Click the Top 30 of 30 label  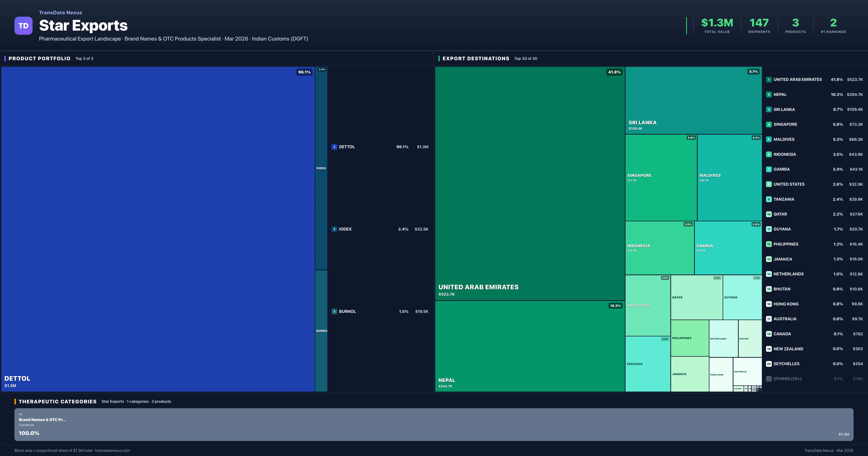point(526,58)
